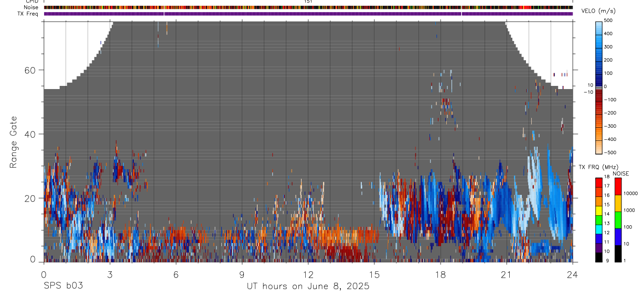Click the noise scale value "10000"
Viewport: 644px width, 297px height.
coord(631,193)
